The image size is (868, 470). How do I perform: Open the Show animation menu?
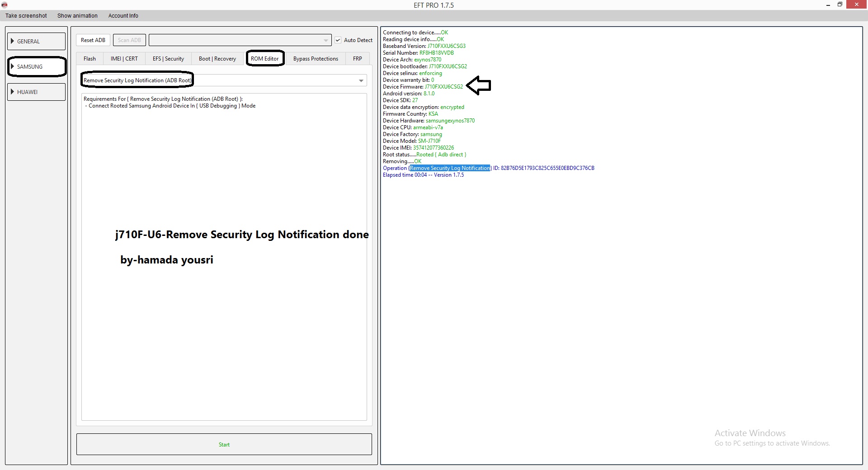[x=77, y=16]
